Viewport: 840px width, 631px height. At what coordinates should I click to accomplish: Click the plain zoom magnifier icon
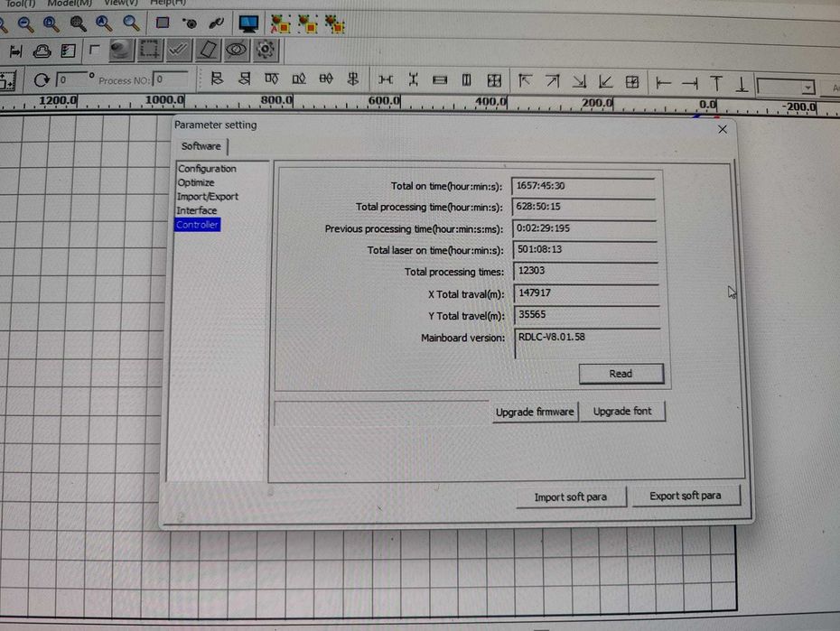pos(131,23)
